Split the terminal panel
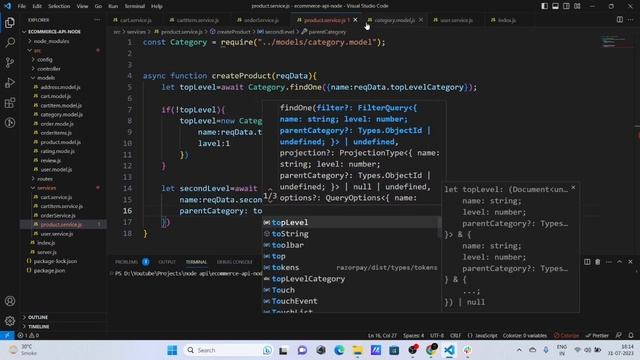 point(587,262)
